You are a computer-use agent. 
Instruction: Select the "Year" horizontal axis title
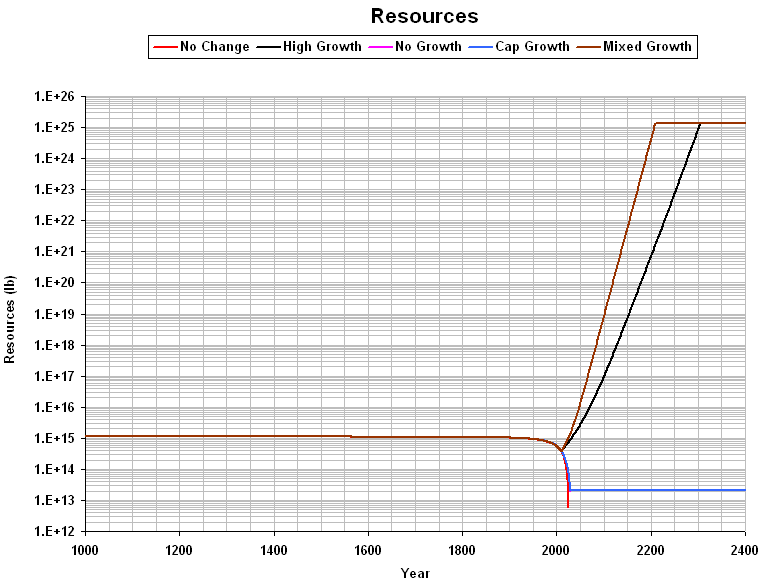[415, 573]
